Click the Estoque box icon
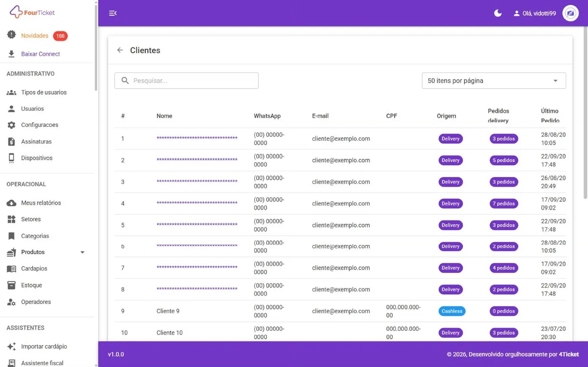This screenshot has width=588, height=367. [11, 285]
